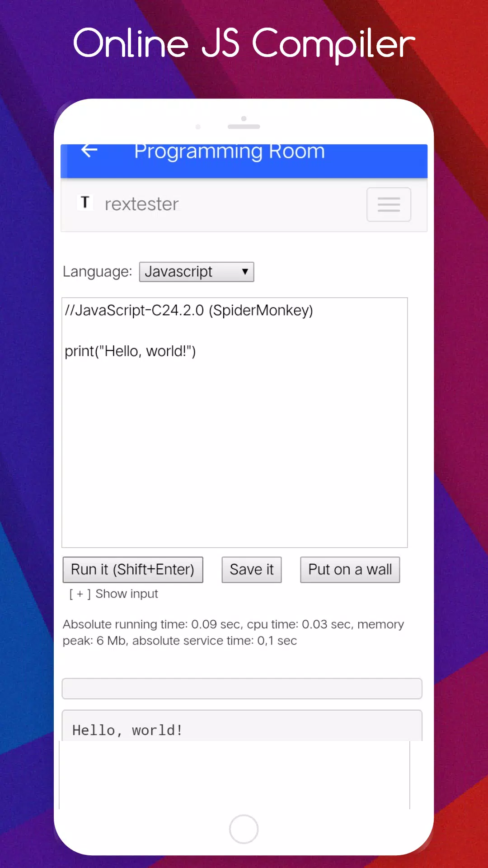This screenshot has width=488, height=868.
Task: Tap the back arrow in Programming Room header
Action: (89, 151)
